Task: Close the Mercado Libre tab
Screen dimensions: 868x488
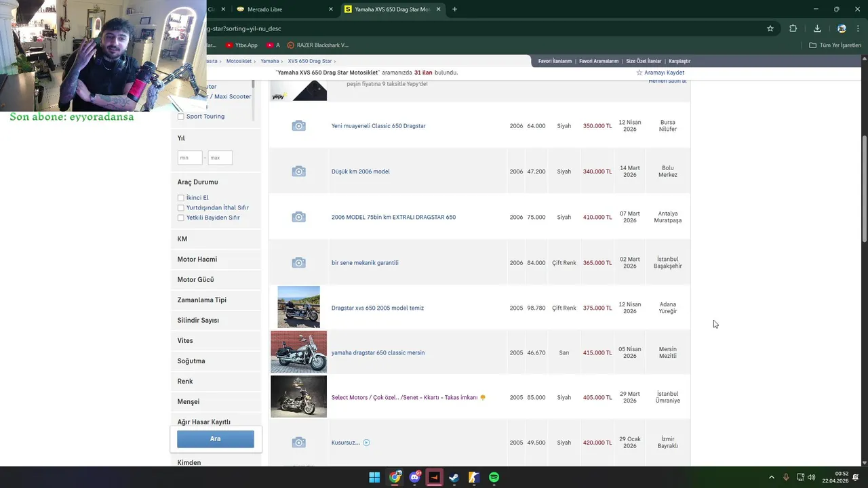Action: pyautogui.click(x=331, y=9)
